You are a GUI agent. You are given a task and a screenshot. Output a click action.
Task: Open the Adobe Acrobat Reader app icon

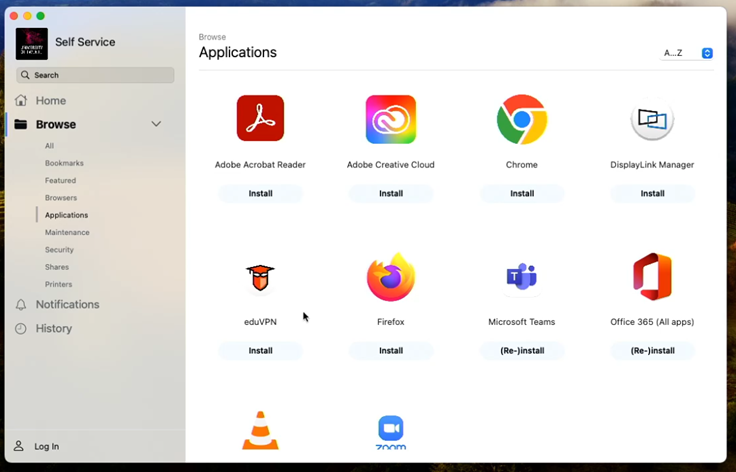click(260, 118)
